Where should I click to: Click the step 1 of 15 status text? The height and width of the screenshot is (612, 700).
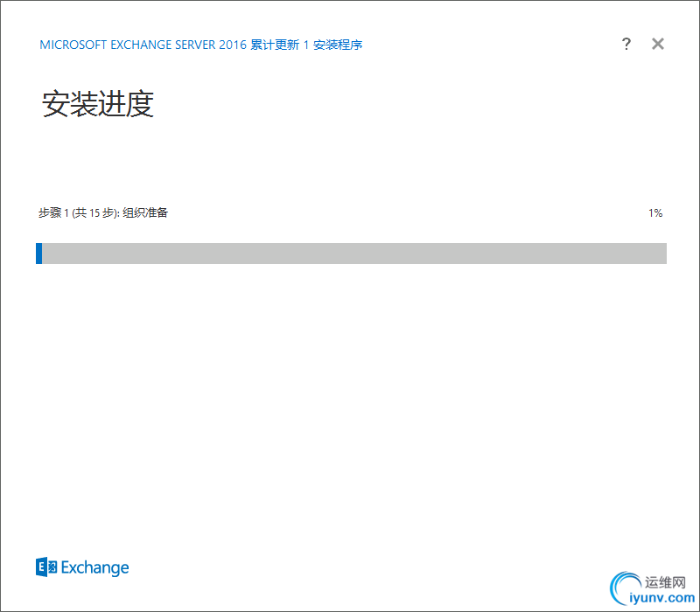pyautogui.click(x=103, y=212)
